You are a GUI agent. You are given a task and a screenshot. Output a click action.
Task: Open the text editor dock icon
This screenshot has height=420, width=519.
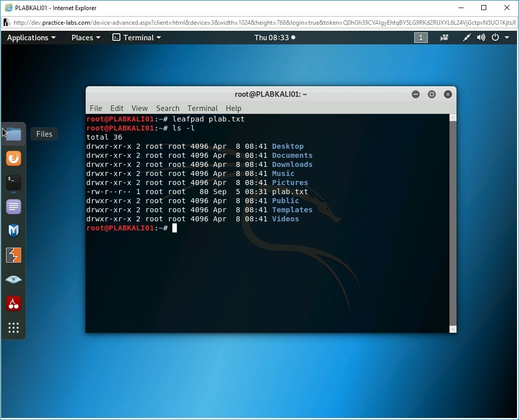click(x=14, y=207)
